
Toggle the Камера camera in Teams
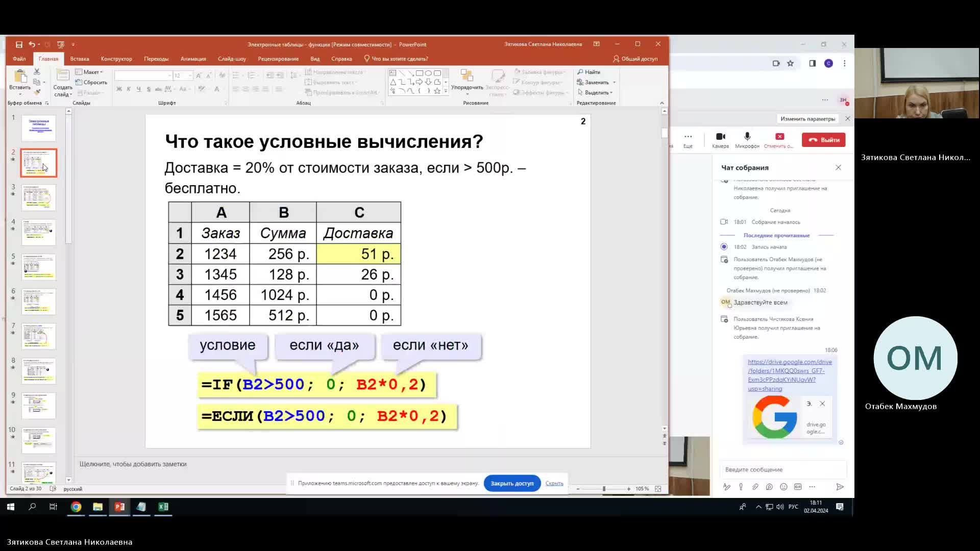(720, 140)
